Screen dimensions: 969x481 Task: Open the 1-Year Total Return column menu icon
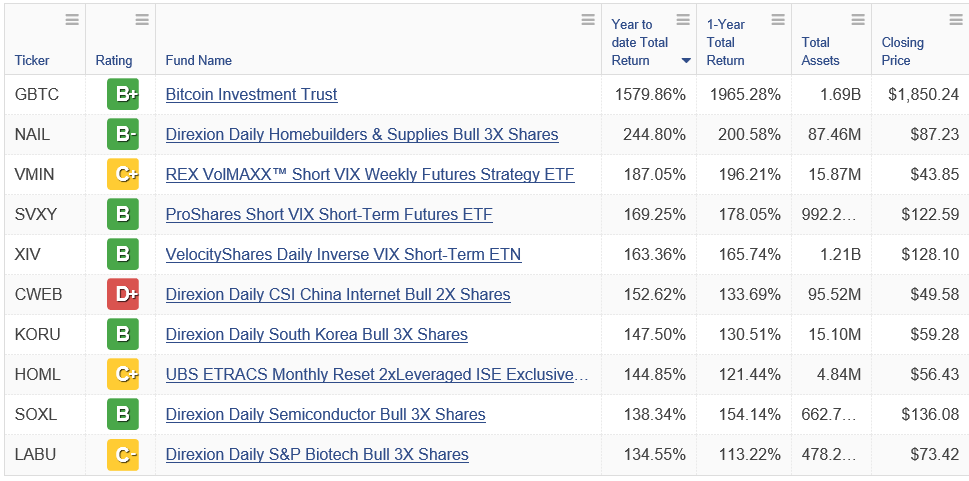pos(778,20)
